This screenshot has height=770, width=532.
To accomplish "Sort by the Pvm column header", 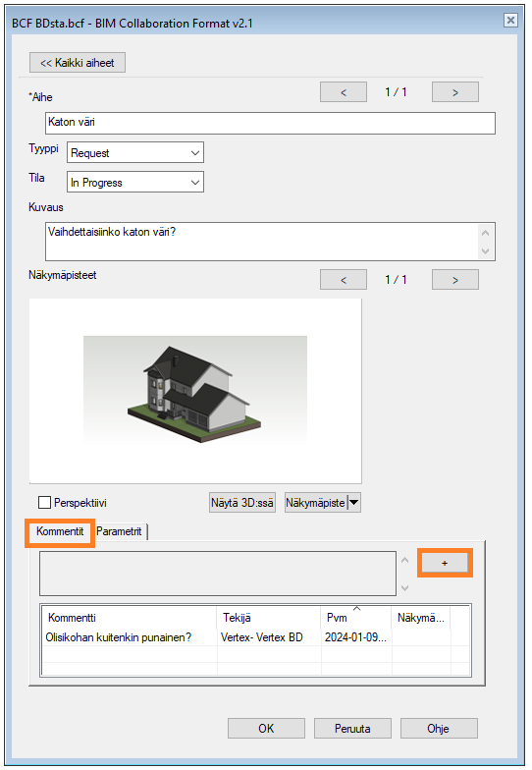I will coord(356,618).
